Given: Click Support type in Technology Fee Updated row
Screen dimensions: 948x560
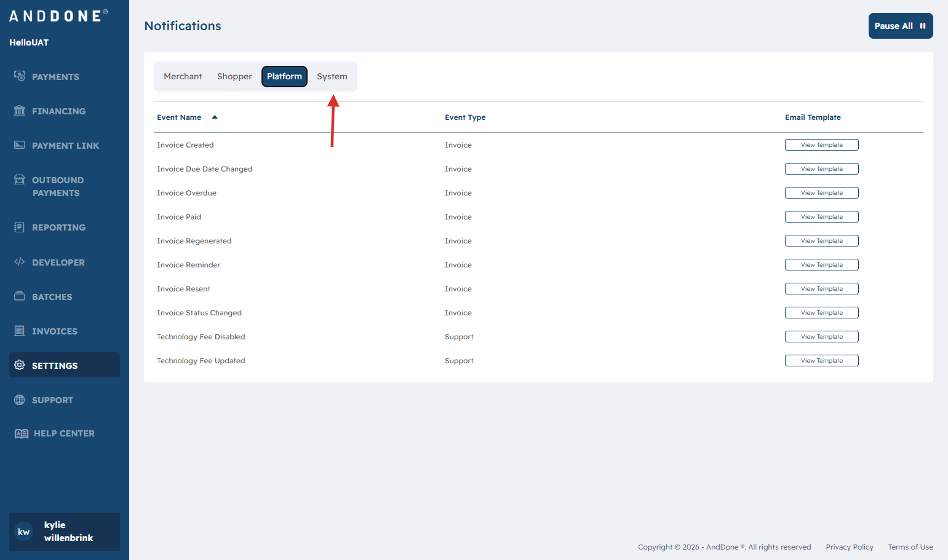Looking at the screenshot, I should 459,361.
